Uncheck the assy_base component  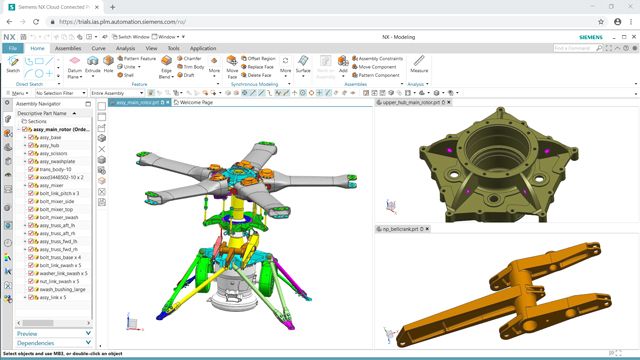click(31, 138)
